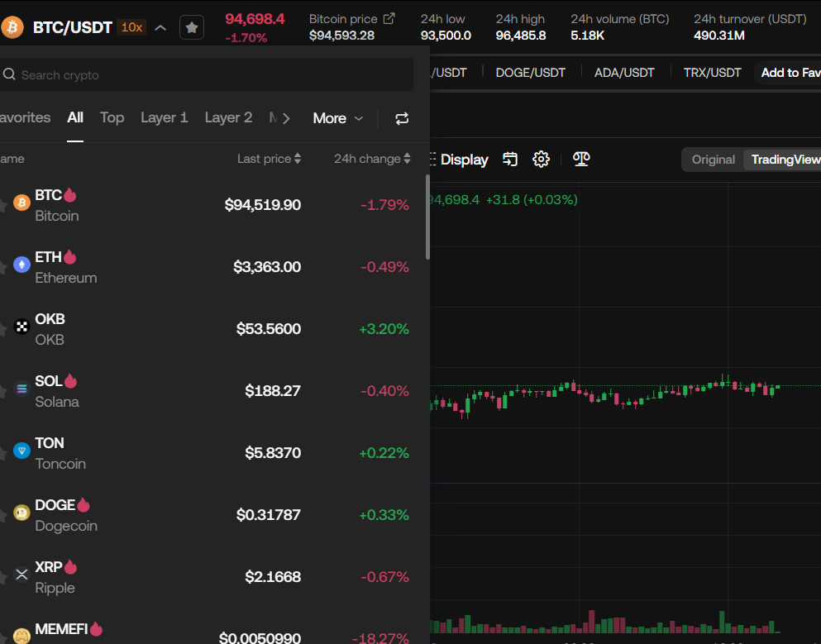Click the Solana price $188.27
This screenshot has height=644, width=821.
[273, 390]
